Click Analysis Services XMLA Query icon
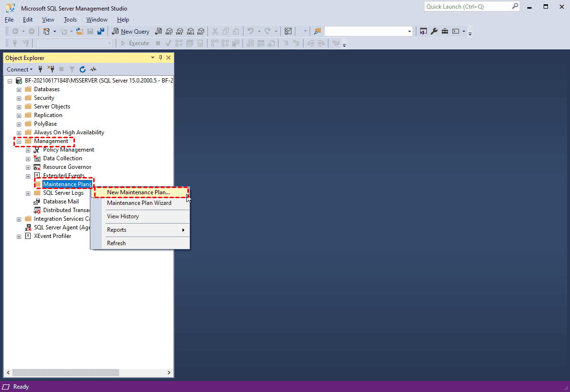Viewport: 570px width, 392px height. (190, 32)
